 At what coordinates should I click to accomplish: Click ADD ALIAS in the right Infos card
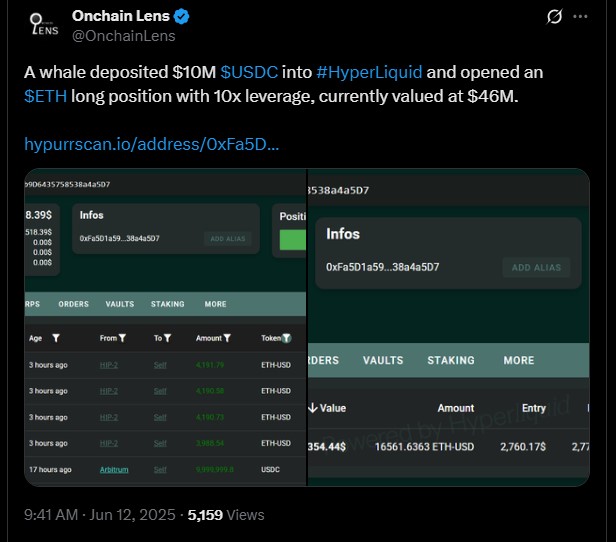tap(536, 267)
